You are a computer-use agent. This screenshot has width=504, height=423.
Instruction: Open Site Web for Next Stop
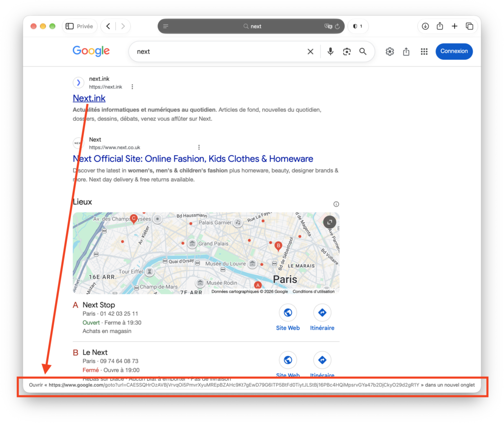pos(287,318)
